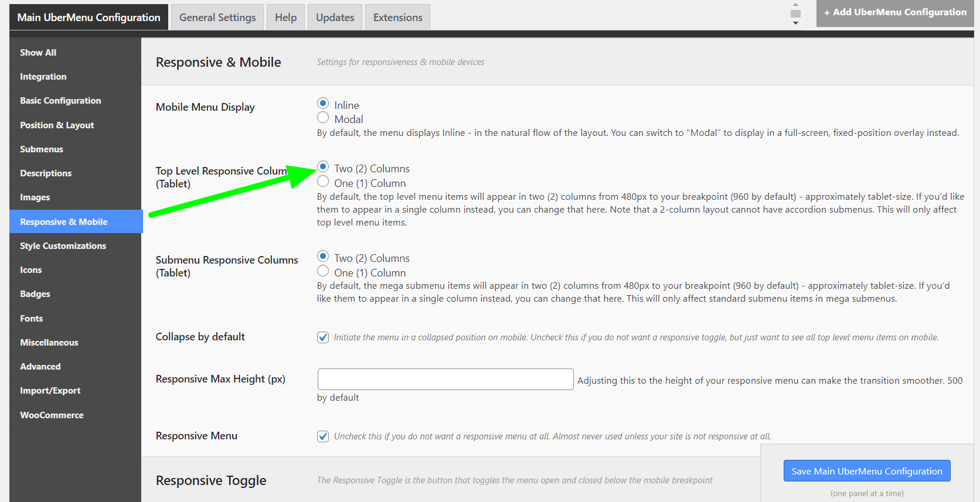Screen dimensions: 980x502
Task: Open the Icons settings panel
Action: pos(31,270)
